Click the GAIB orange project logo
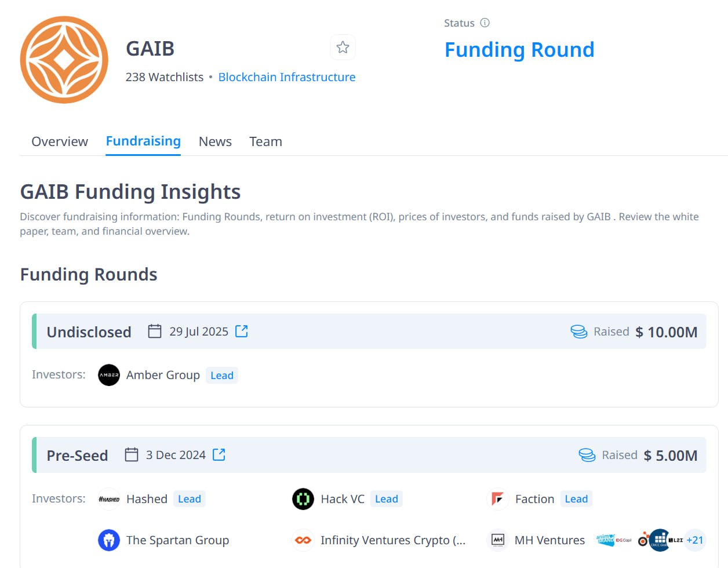 pos(64,60)
